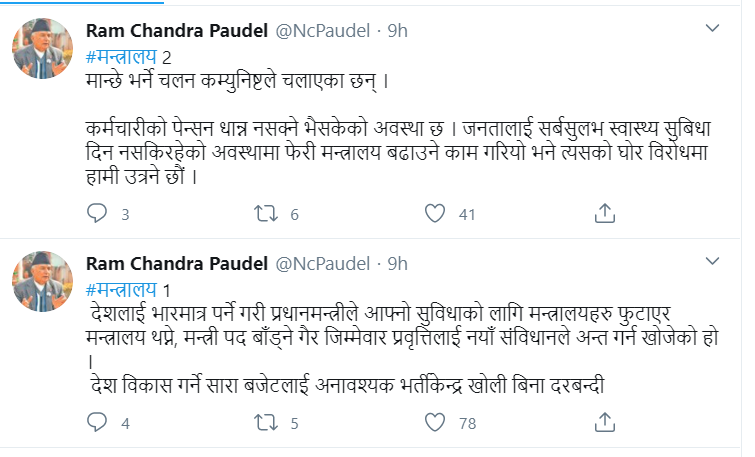Open Ram Chandra Paudel's profile from first tweet
Image resolution: width=755 pixels, height=457 pixels.
point(177,30)
